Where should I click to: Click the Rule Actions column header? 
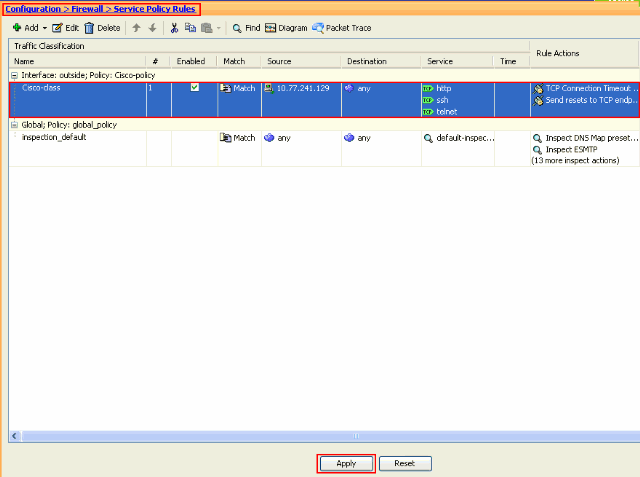(584, 53)
